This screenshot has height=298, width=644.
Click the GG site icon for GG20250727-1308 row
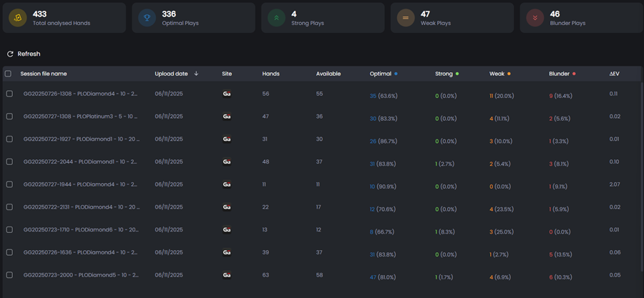point(227,116)
